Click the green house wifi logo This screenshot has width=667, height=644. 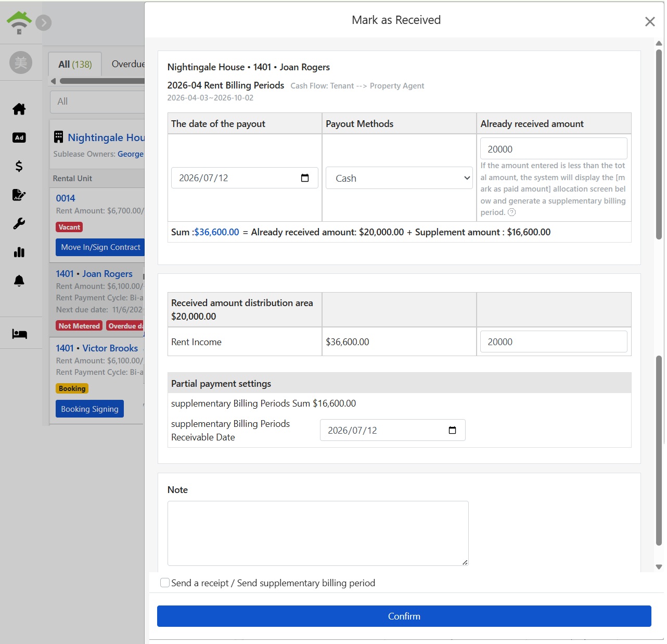[x=19, y=22]
